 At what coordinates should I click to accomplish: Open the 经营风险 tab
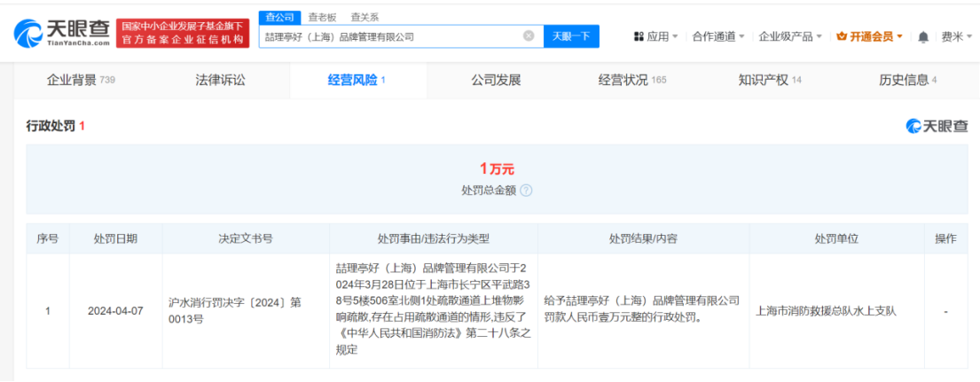point(357,80)
